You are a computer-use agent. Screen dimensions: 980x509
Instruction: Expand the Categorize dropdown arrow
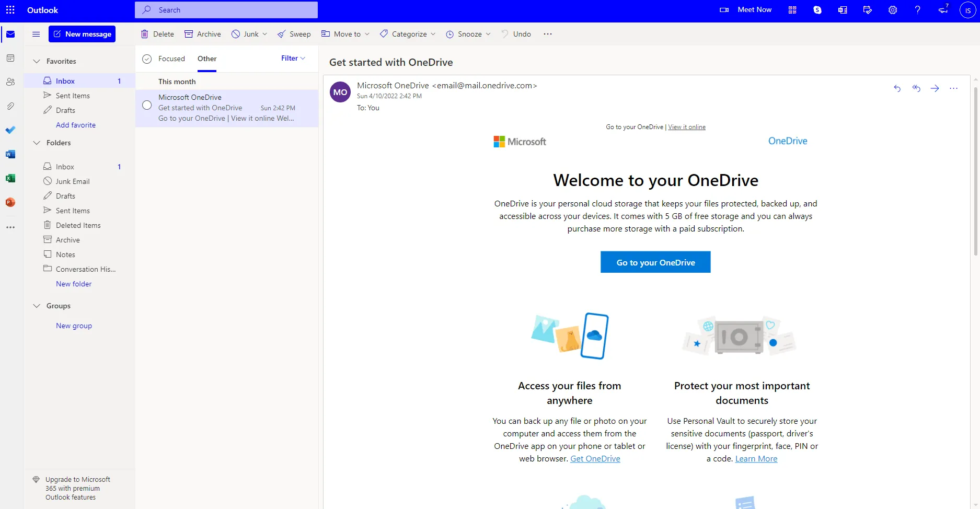[433, 34]
